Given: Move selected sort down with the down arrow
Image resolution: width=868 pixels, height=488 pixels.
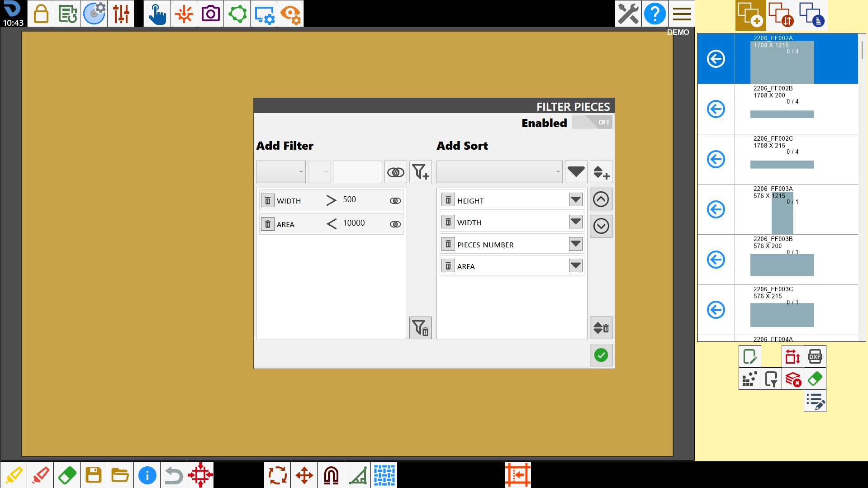Looking at the screenshot, I should pos(601,226).
